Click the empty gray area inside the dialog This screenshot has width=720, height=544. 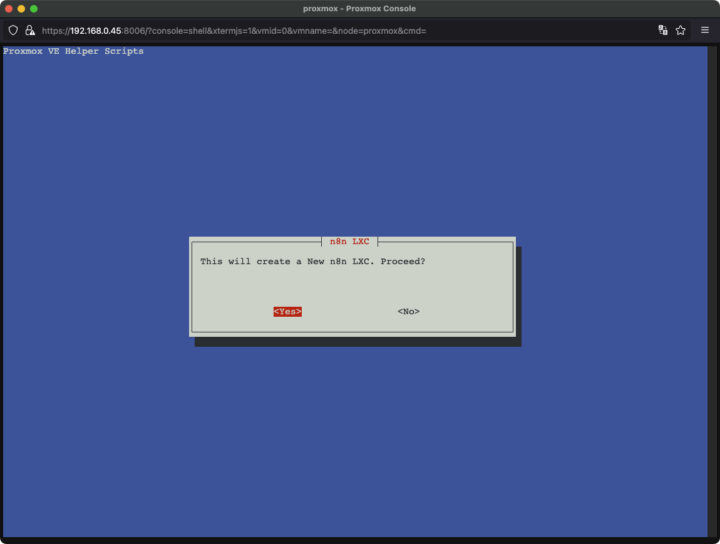point(350,287)
